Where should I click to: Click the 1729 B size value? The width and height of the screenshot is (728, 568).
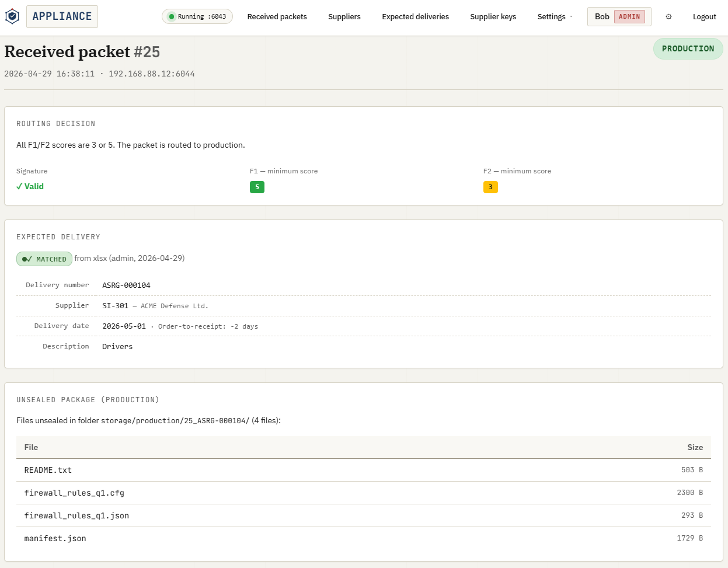(x=689, y=538)
